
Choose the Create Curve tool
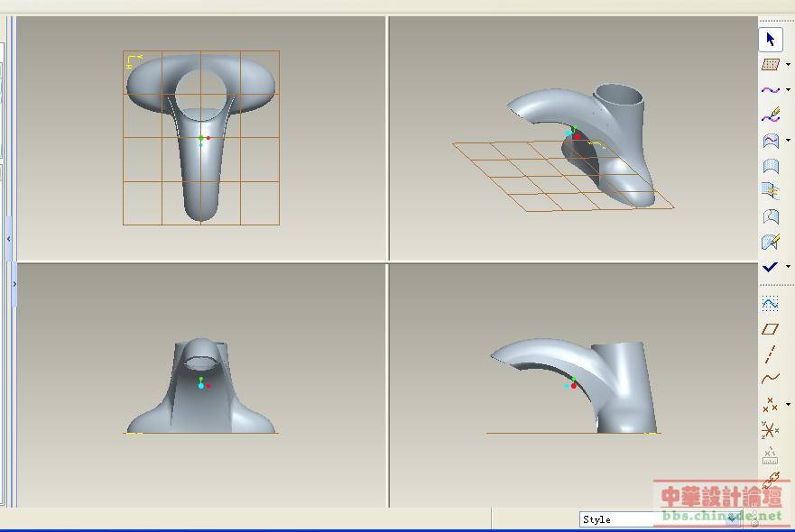(770, 90)
